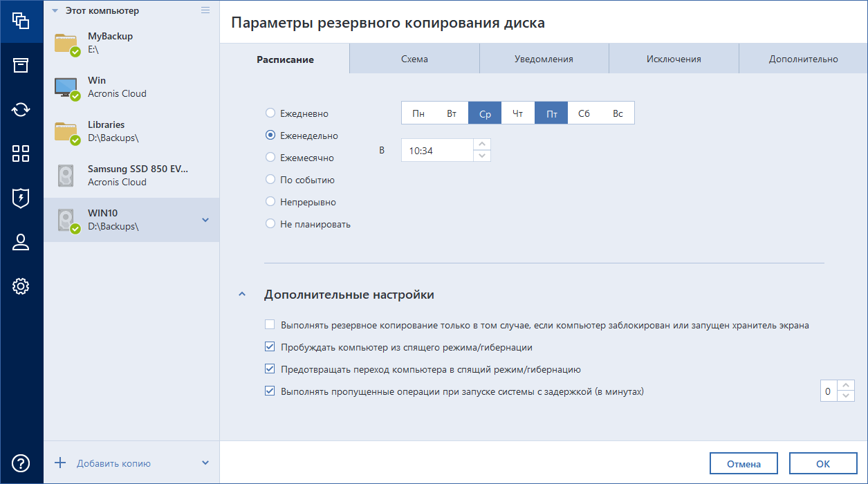Switch to the Исключения tab
The width and height of the screenshot is (868, 484).
(674, 59)
